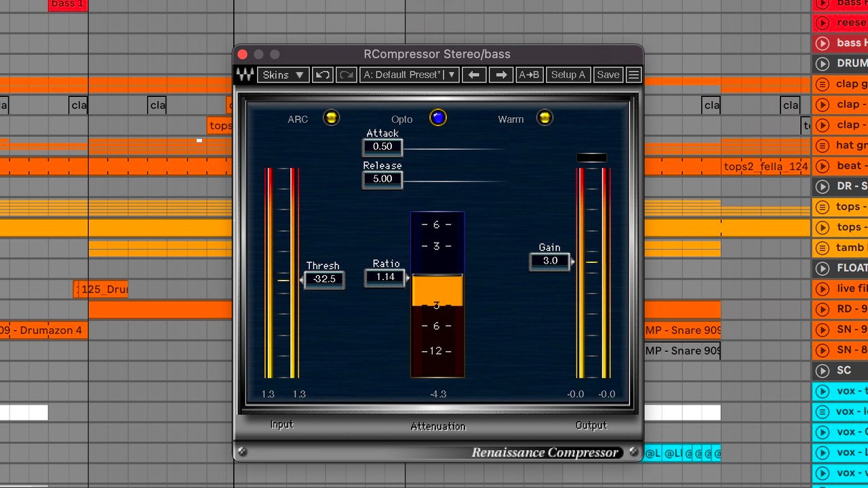Image resolution: width=868 pixels, height=488 pixels.
Task: Unfold the SN - 8 track
Action: pos(823,350)
